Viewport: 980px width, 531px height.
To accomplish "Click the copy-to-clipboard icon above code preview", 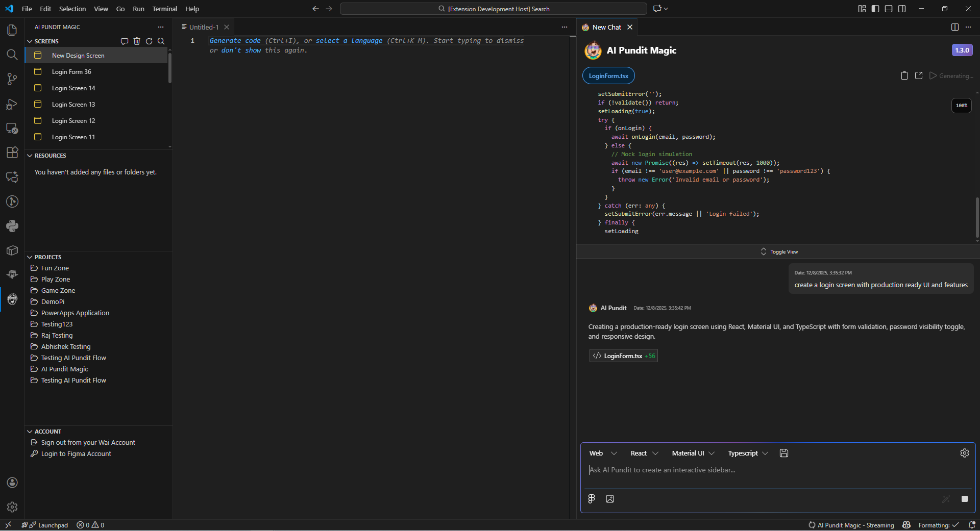I will [x=904, y=75].
